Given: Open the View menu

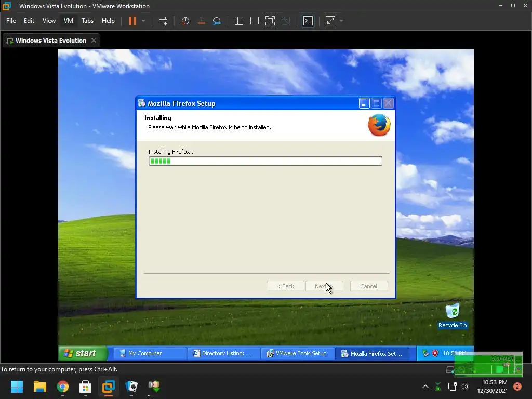Looking at the screenshot, I should pos(49,21).
